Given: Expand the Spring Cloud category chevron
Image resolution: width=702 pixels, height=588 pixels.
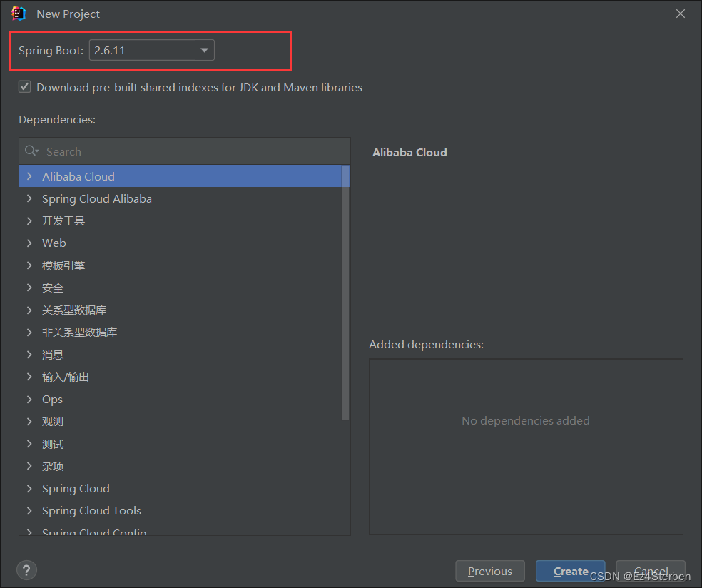Looking at the screenshot, I should pyautogui.click(x=29, y=489).
